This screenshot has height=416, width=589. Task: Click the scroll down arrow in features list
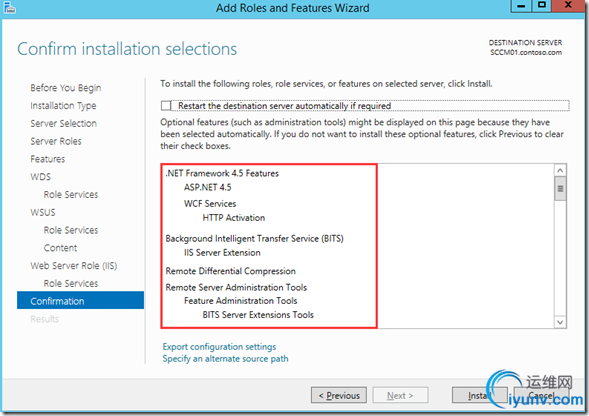(560, 322)
